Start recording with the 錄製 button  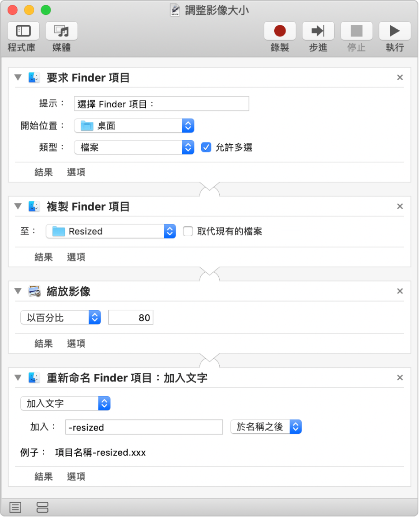[280, 31]
